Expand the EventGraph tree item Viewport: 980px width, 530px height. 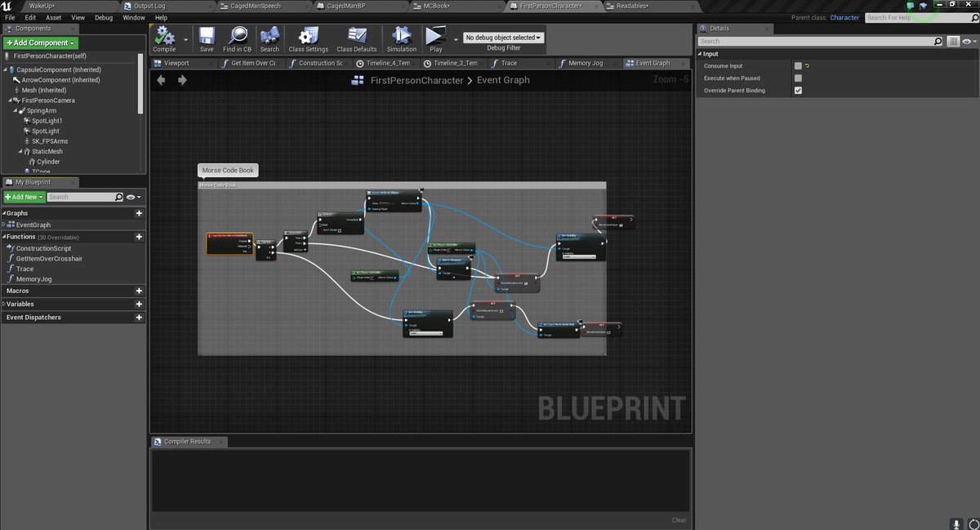(5, 225)
